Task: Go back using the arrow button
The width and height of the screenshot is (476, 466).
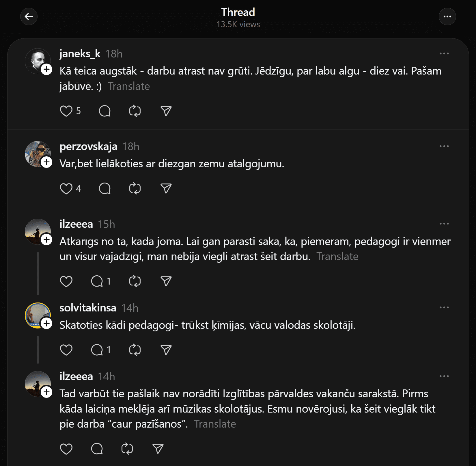Action: coord(29,16)
